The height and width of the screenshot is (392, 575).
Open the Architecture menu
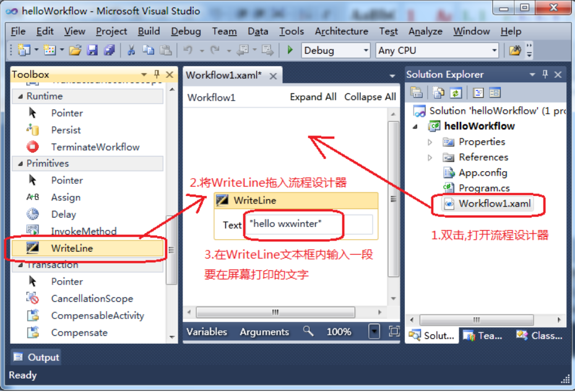click(x=342, y=32)
